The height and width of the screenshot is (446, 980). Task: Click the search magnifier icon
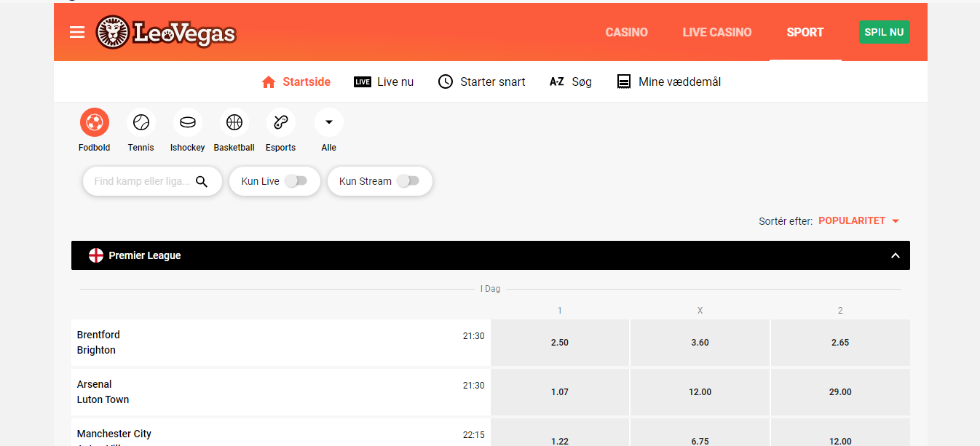tap(202, 181)
